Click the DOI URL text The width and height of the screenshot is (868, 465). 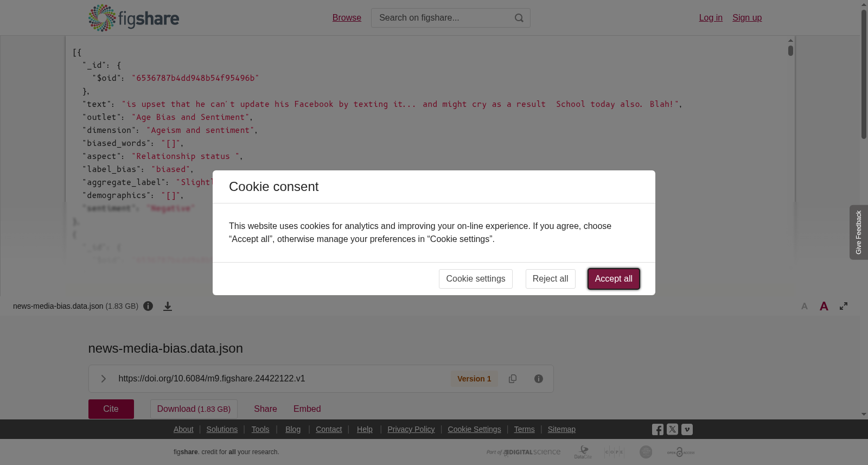click(212, 379)
